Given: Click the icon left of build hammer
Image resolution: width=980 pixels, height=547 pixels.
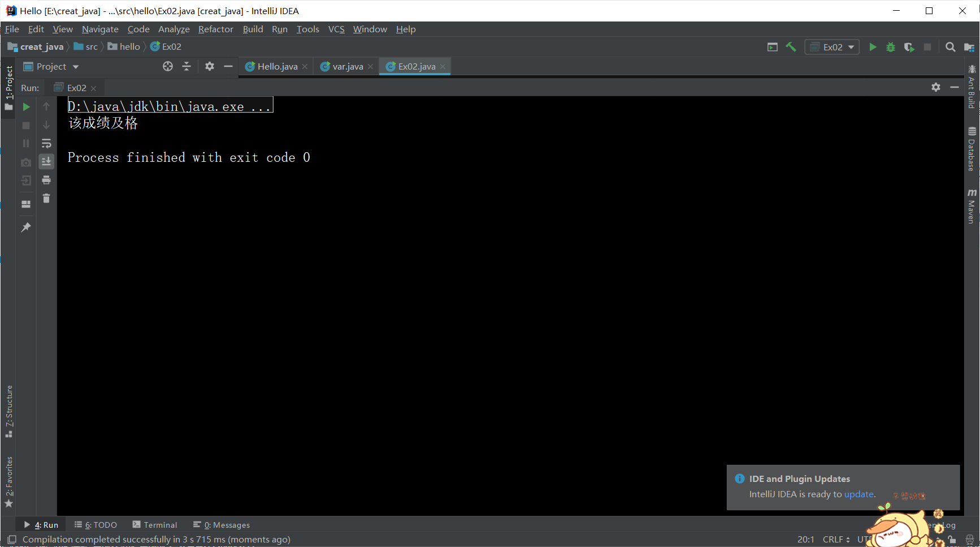Looking at the screenshot, I should pyautogui.click(x=773, y=47).
